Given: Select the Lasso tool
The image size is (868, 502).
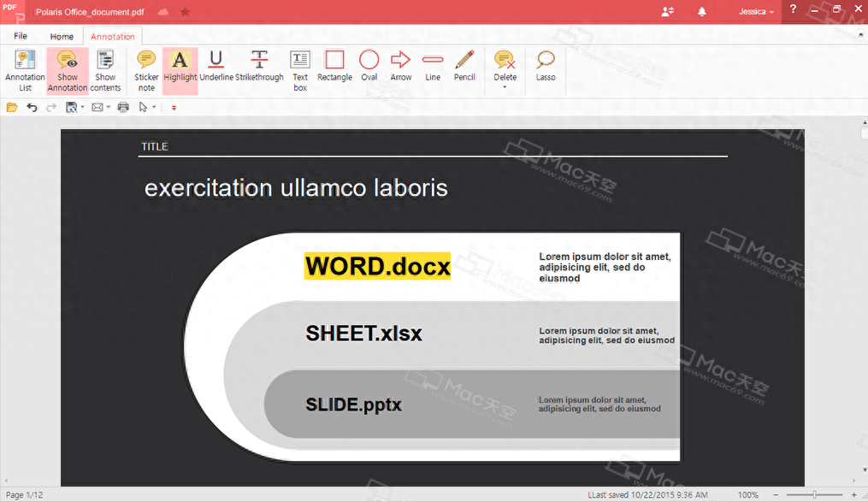Looking at the screenshot, I should tap(546, 69).
